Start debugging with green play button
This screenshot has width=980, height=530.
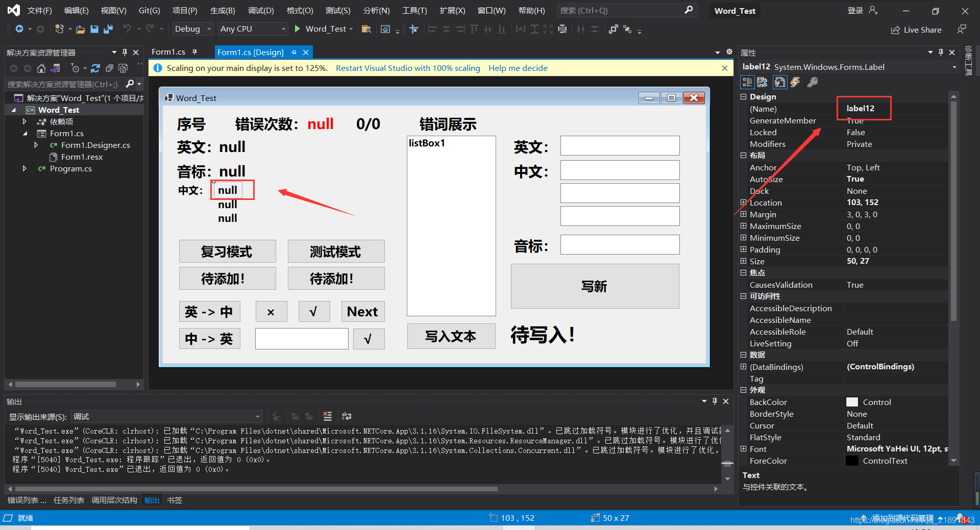297,29
